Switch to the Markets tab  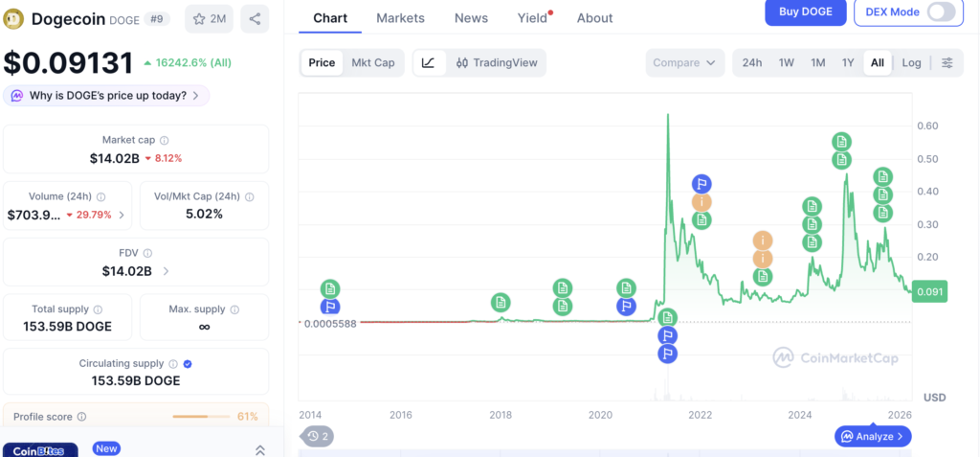(400, 18)
